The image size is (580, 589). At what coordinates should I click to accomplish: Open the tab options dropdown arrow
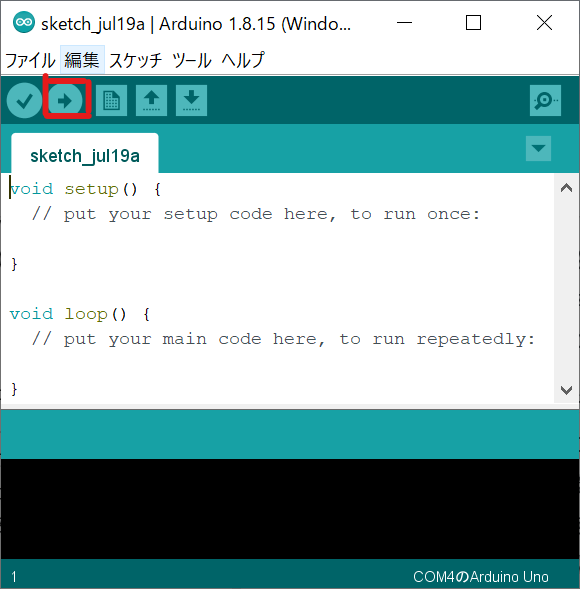coord(538,148)
